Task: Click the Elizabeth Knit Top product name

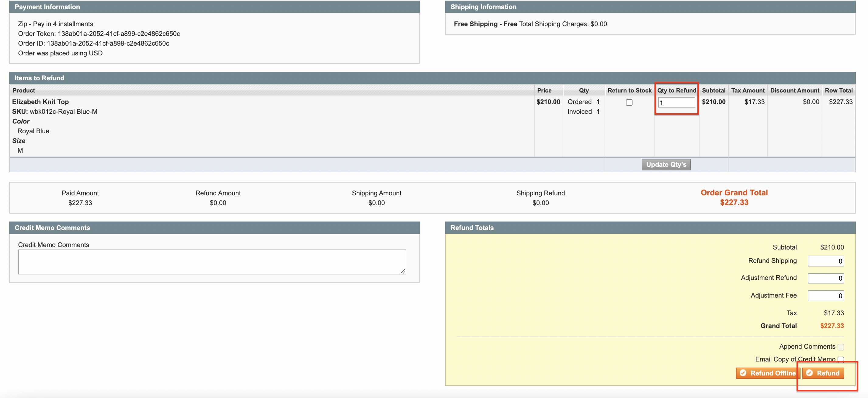Action: 40,102
